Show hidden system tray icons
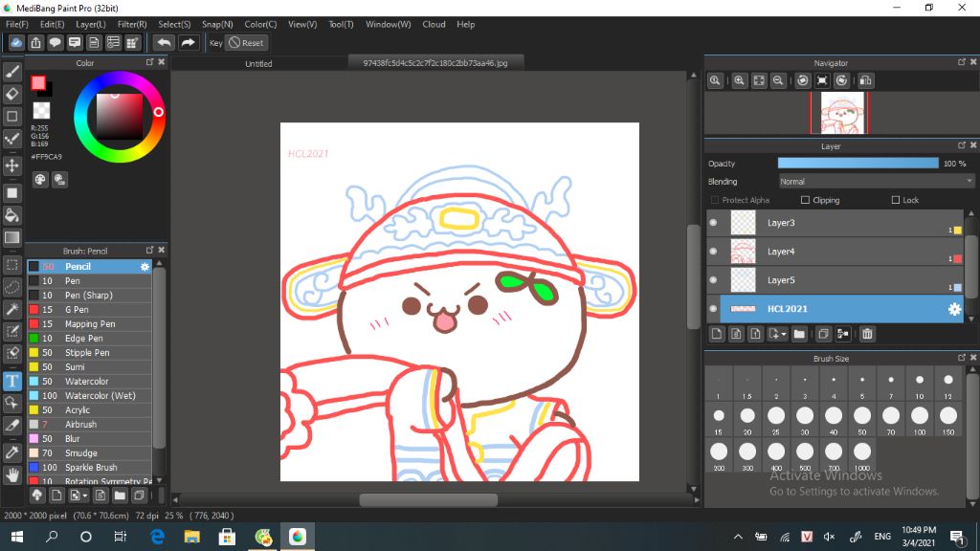Image resolution: width=980 pixels, height=551 pixels. (738, 537)
